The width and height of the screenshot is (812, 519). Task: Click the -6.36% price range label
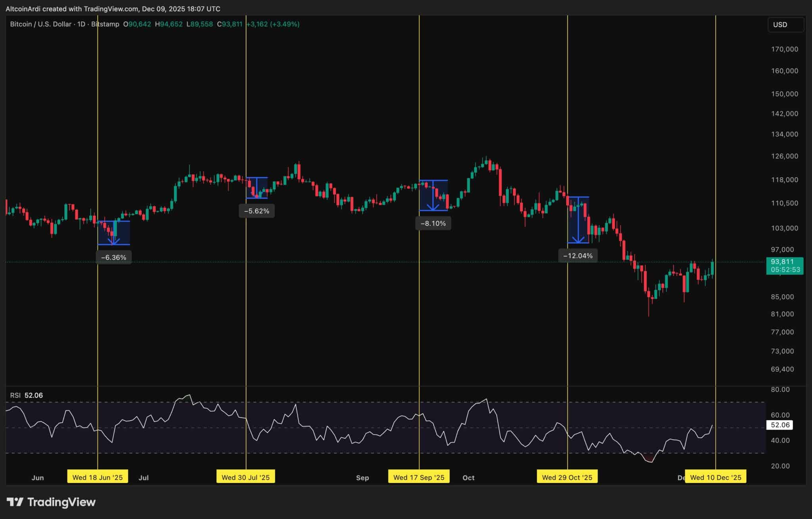113,257
